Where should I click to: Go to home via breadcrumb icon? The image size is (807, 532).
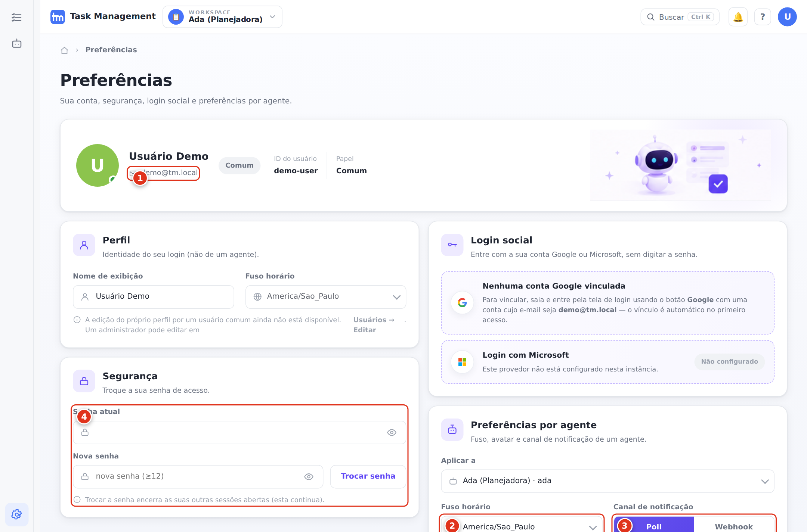[x=64, y=50]
